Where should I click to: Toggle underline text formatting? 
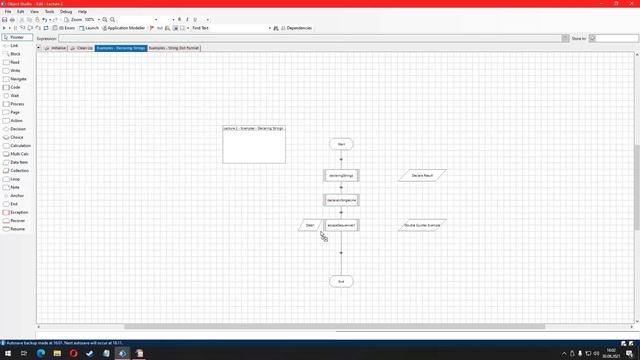pyautogui.click(x=195, y=20)
